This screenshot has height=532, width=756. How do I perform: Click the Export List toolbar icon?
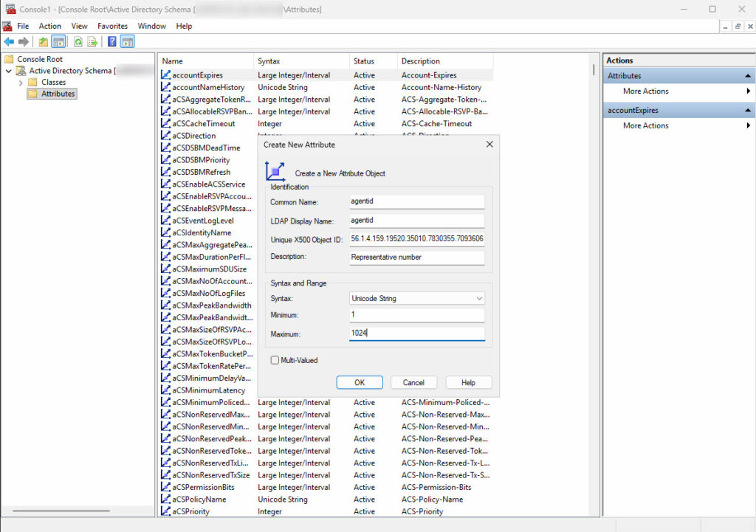[92, 42]
